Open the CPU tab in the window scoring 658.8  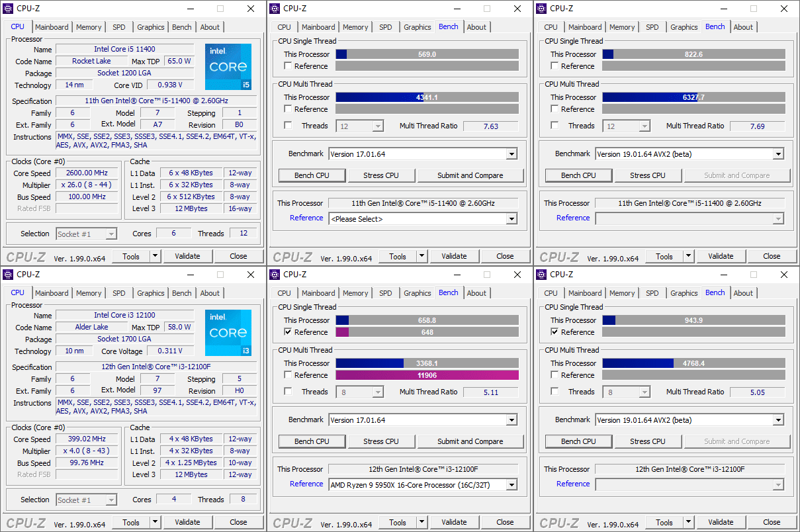(x=284, y=293)
